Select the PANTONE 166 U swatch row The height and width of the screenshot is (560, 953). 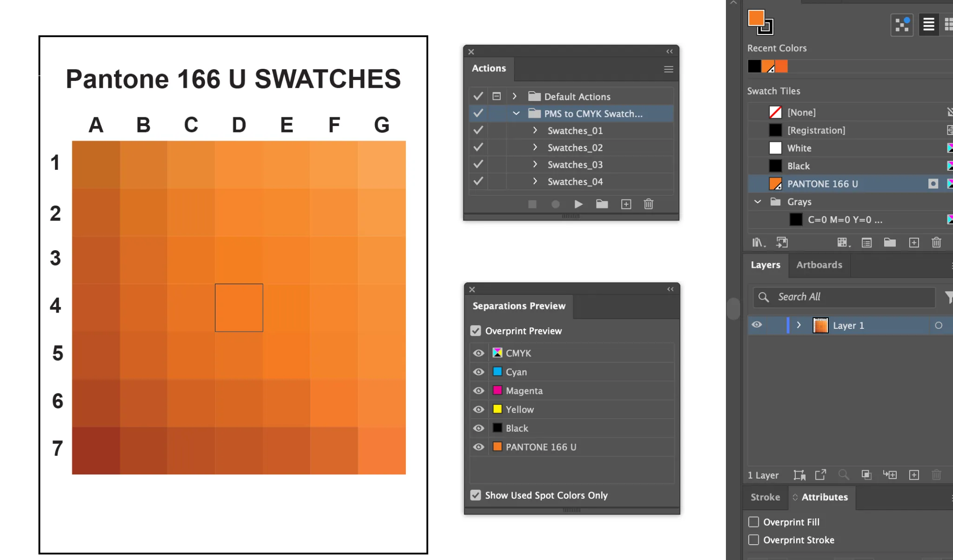pos(850,184)
